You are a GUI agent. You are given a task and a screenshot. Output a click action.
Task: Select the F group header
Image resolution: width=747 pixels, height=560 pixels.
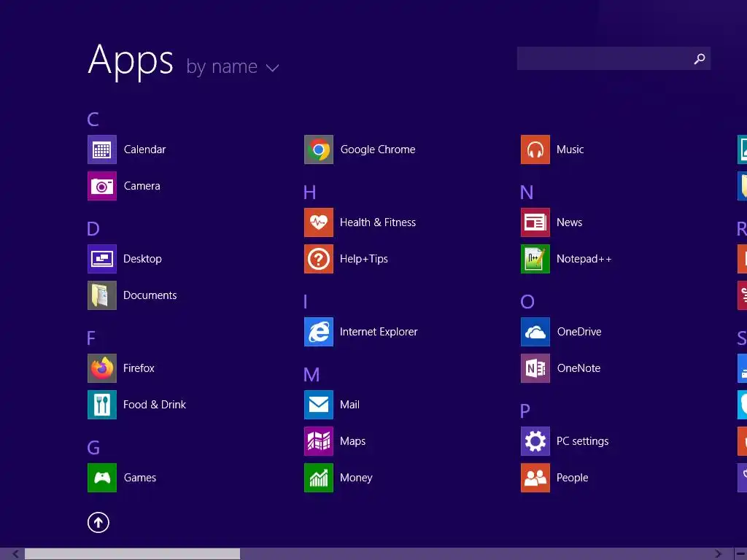pyautogui.click(x=91, y=338)
